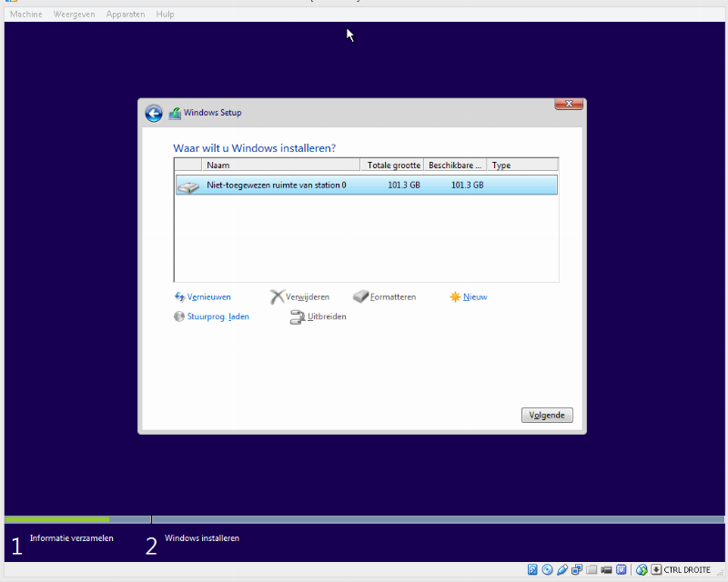Click the Vernieuwen link
Image resolution: width=728 pixels, height=582 pixels.
coord(209,297)
